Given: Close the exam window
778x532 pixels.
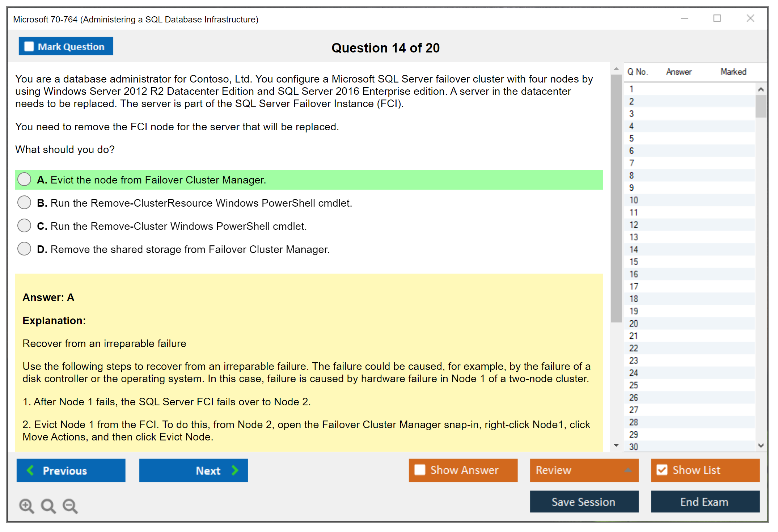Looking at the screenshot, I should (750, 18).
